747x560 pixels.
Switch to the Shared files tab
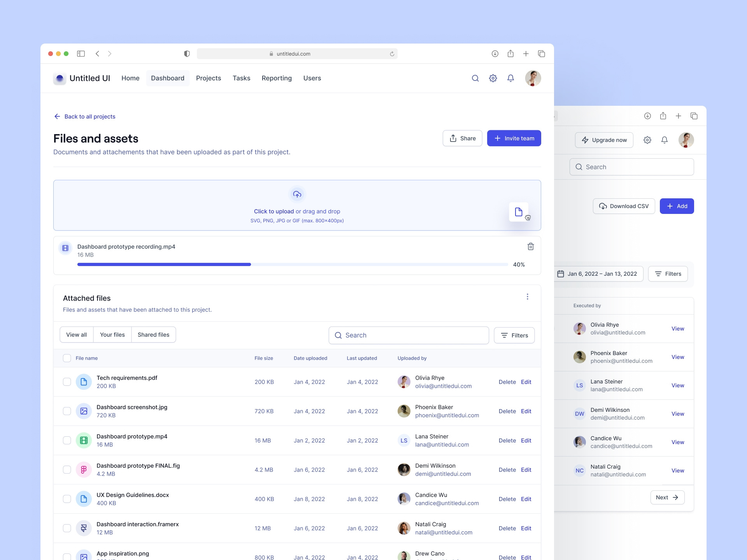153,335
